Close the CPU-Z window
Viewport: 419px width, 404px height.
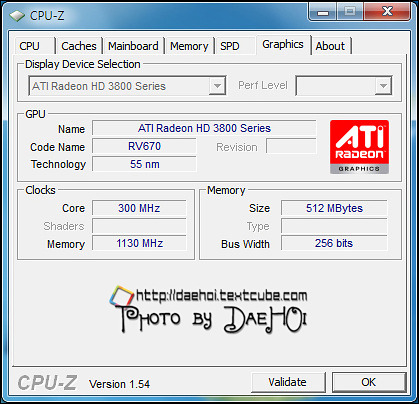[x=387, y=12]
